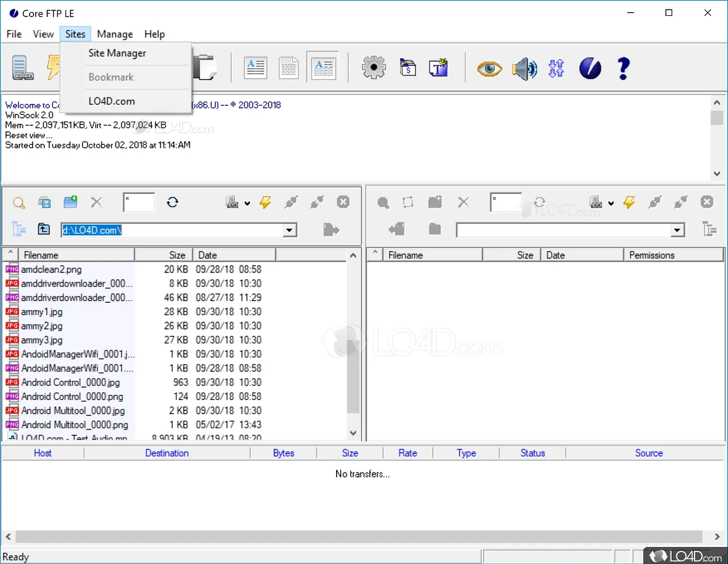Image resolution: width=728 pixels, height=564 pixels.
Task: Open the Manage menu
Action: coord(115,34)
